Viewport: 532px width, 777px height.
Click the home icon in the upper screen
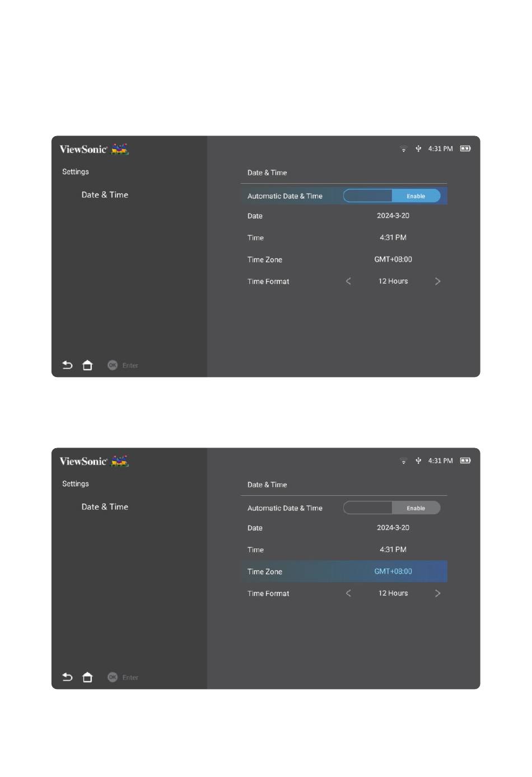[x=87, y=365]
